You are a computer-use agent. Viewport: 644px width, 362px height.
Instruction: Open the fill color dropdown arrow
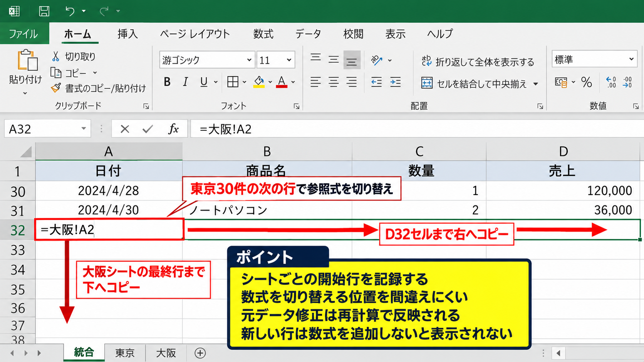point(270,82)
